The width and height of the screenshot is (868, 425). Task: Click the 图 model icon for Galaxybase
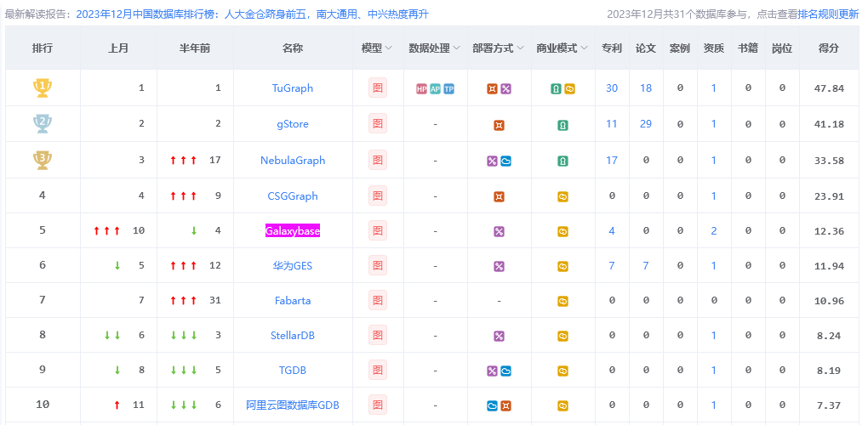click(378, 230)
